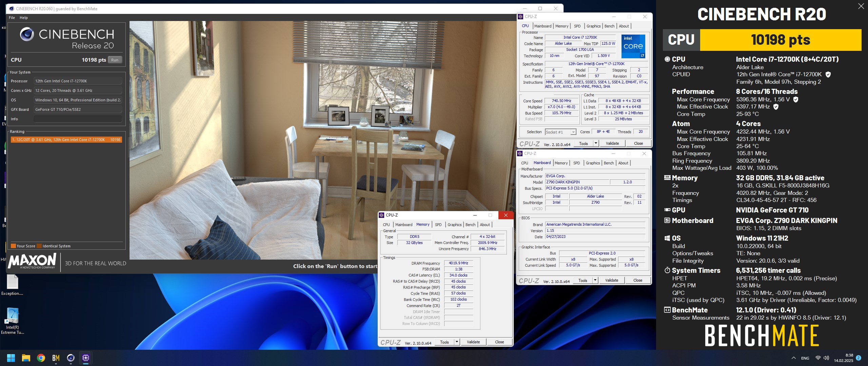Click the MAXON logo
This screenshot has width=868, height=366.
click(32, 261)
